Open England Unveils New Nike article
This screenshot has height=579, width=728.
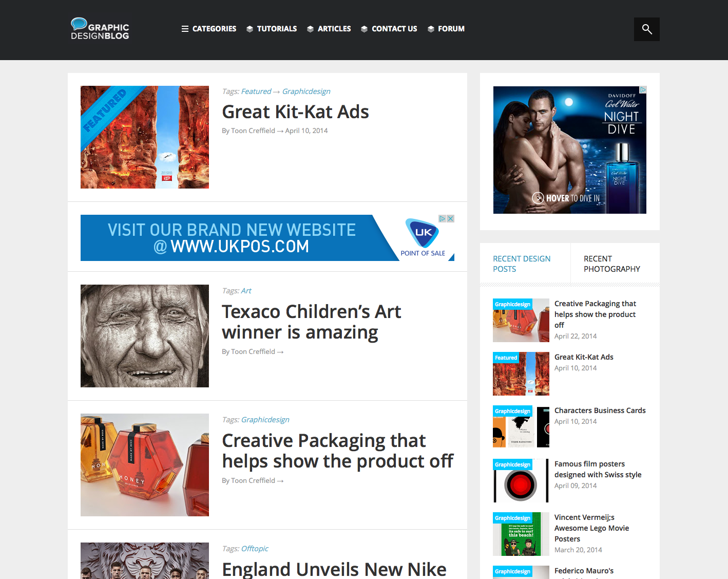click(334, 569)
